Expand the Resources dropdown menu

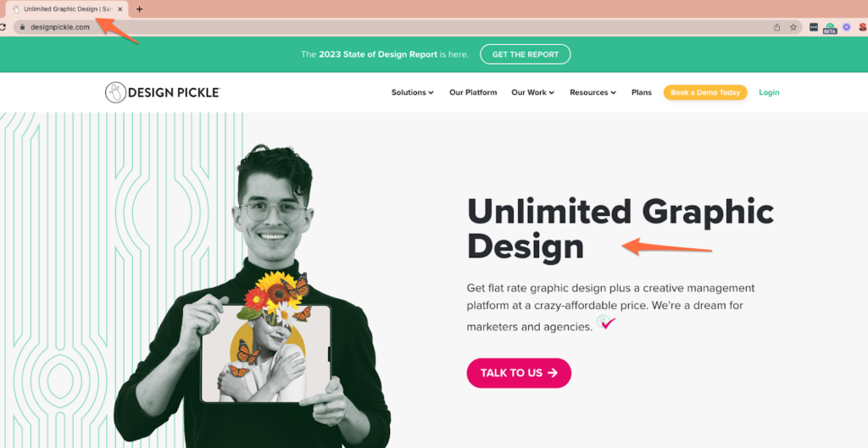[593, 92]
